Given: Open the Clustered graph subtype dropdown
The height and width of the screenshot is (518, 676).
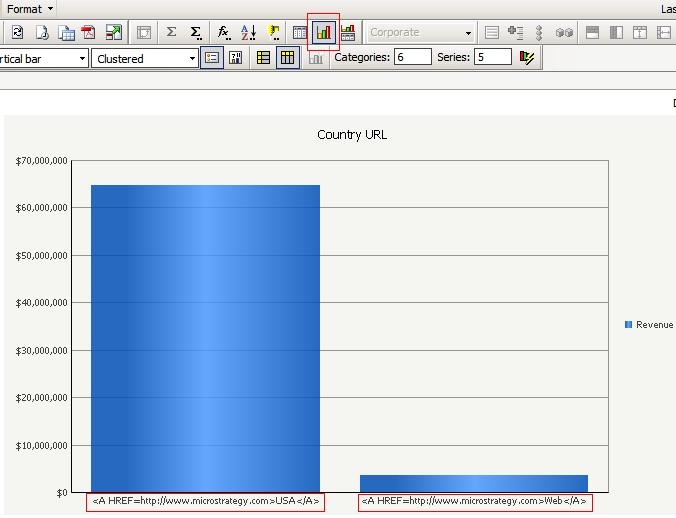Looking at the screenshot, I should click(144, 59).
